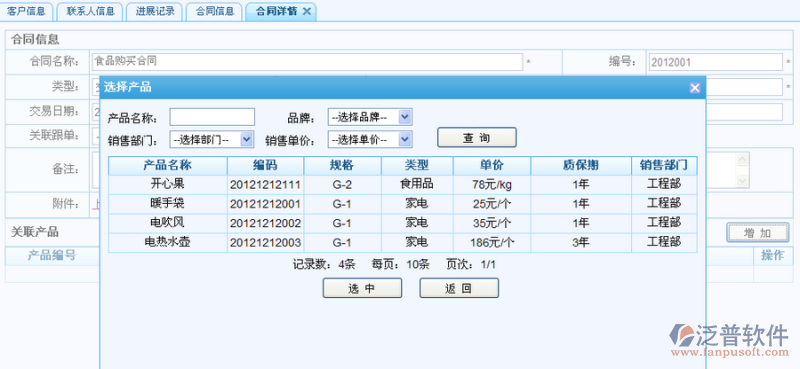Select the 暖手袋 product row
Screen dimensions: 800x369
coord(403,204)
